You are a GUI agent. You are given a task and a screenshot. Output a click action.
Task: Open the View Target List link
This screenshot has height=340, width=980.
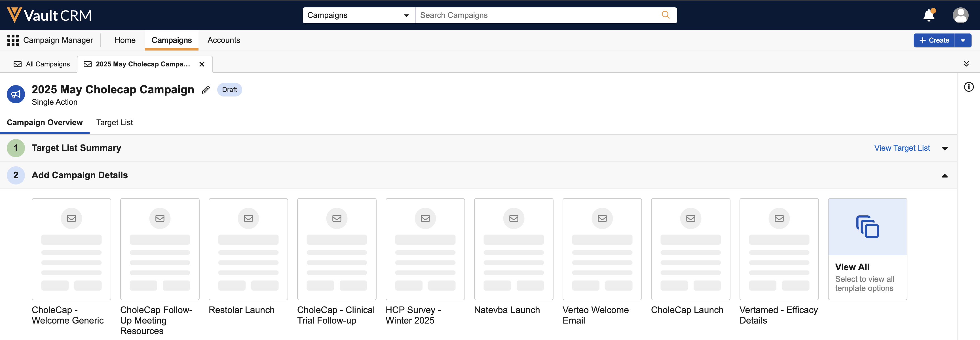click(902, 148)
